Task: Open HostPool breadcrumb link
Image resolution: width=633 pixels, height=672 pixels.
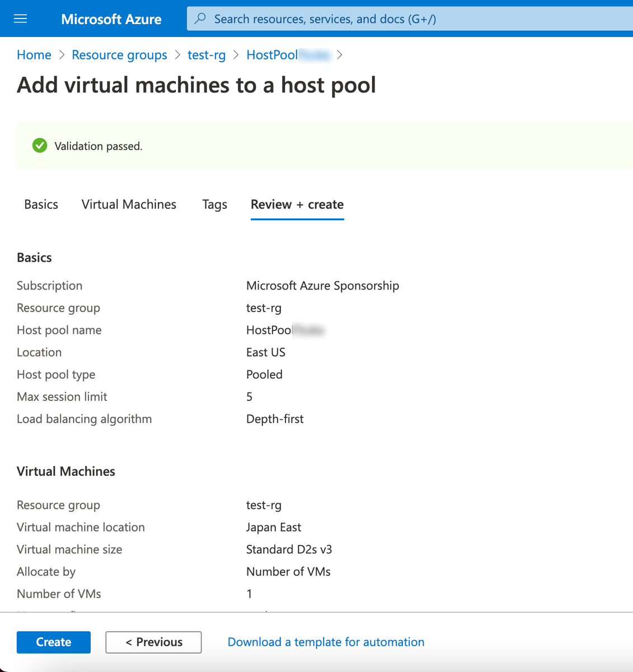Action: (289, 55)
